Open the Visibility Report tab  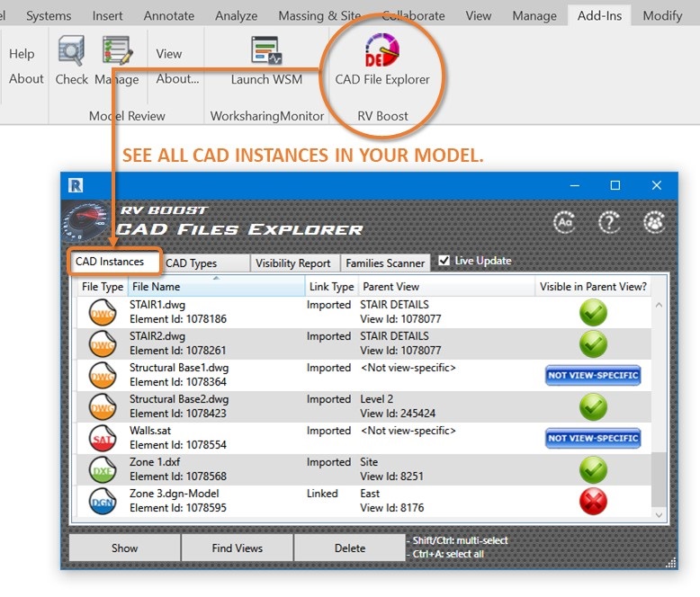[x=294, y=263]
